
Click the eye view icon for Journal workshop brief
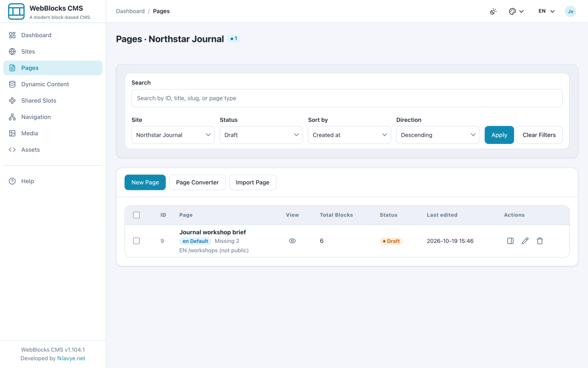pos(292,241)
